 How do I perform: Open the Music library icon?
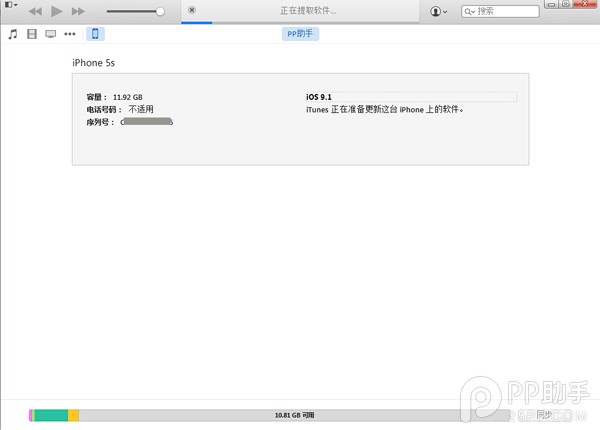13,34
